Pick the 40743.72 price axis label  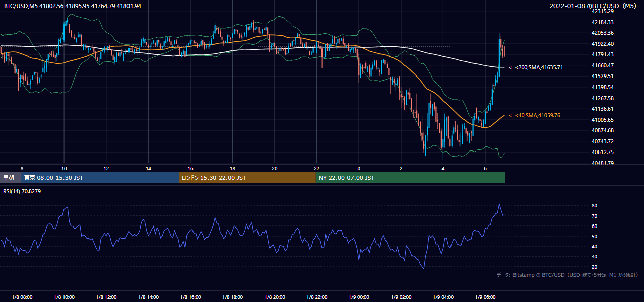click(x=603, y=141)
